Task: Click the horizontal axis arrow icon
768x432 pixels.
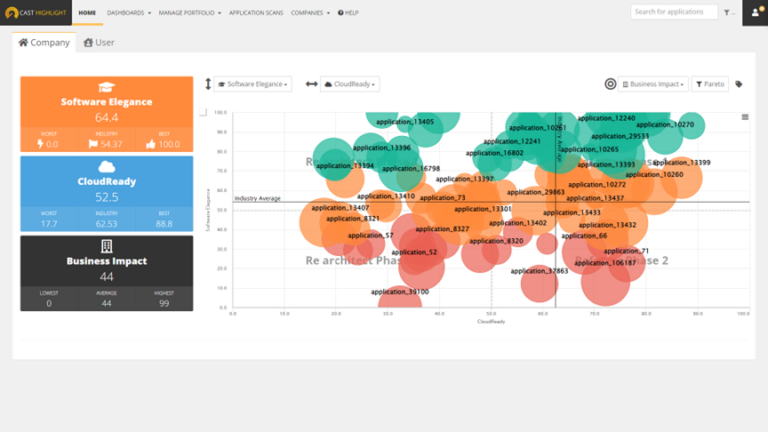Action: [312, 84]
